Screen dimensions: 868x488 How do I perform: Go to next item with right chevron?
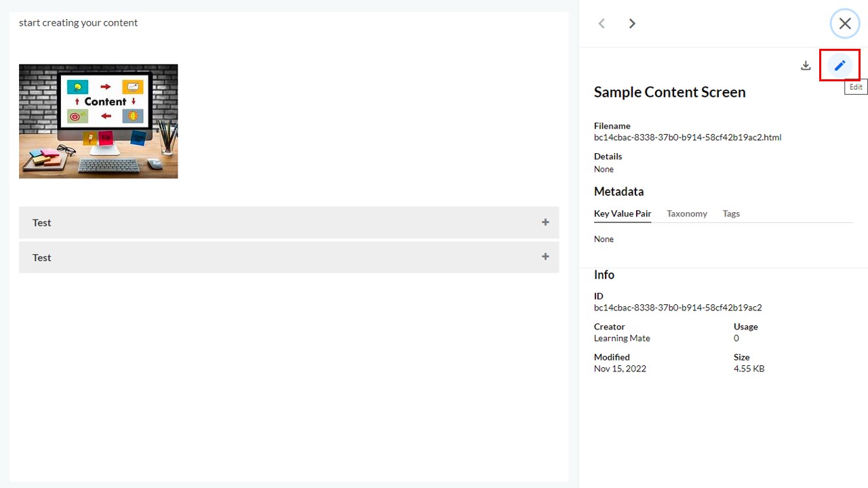pos(632,24)
